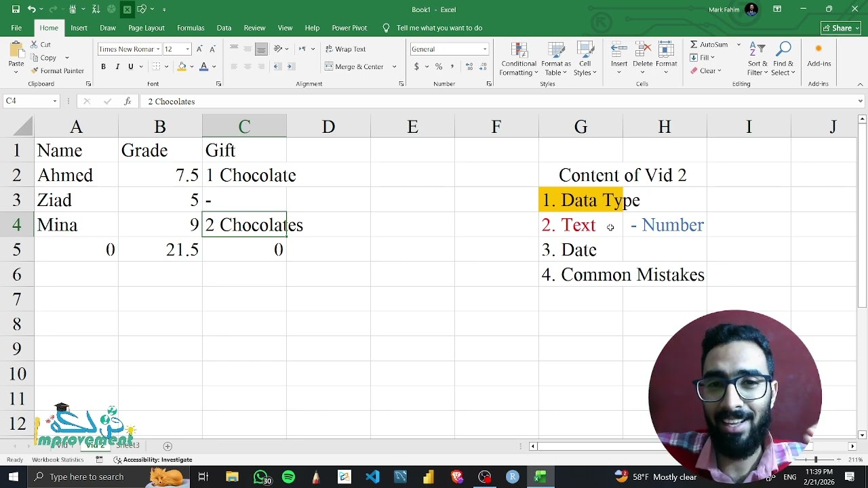Open the Add-ins pane
Image resolution: width=868 pixels, height=488 pixels.
point(819,54)
